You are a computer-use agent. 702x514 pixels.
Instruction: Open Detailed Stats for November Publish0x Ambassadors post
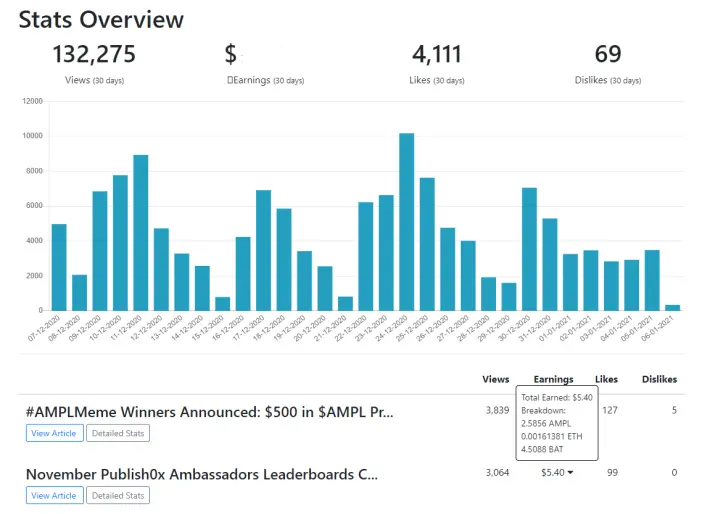pos(118,495)
